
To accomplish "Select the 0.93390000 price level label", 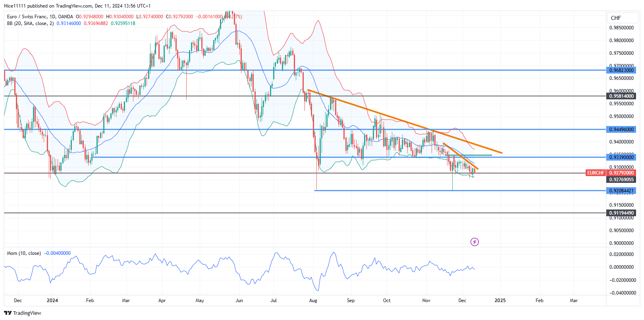I will (x=621, y=157).
